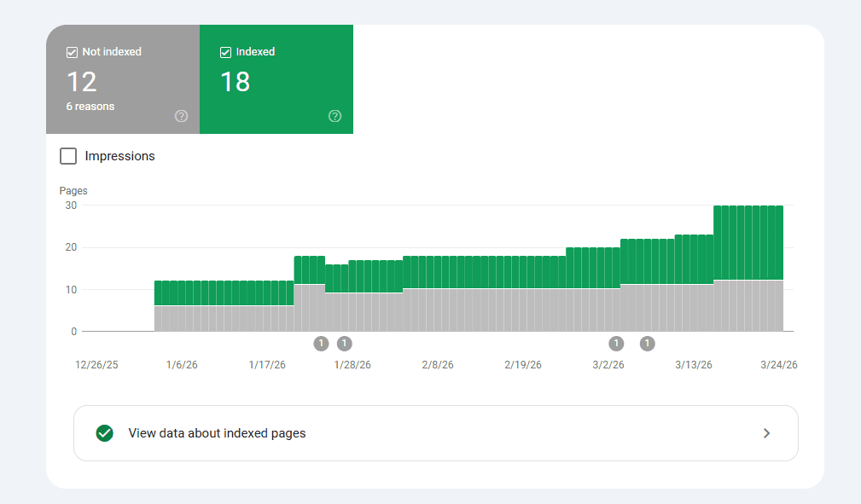Expand the indexed pages details row

point(767,433)
